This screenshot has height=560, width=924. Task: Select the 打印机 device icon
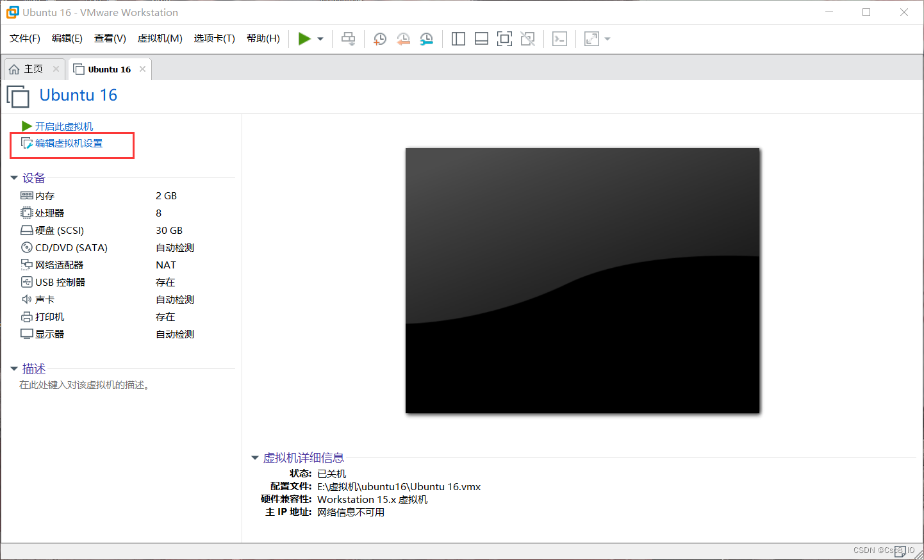coord(26,317)
